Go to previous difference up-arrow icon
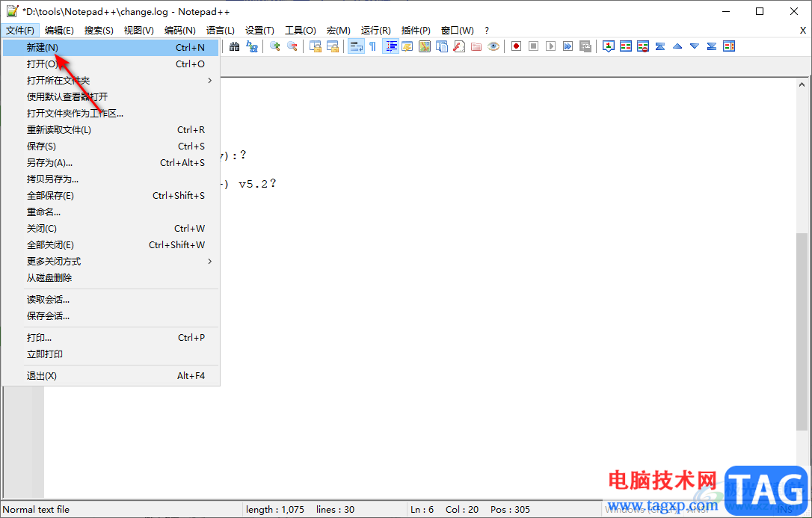The width and height of the screenshot is (812, 518). [677, 46]
